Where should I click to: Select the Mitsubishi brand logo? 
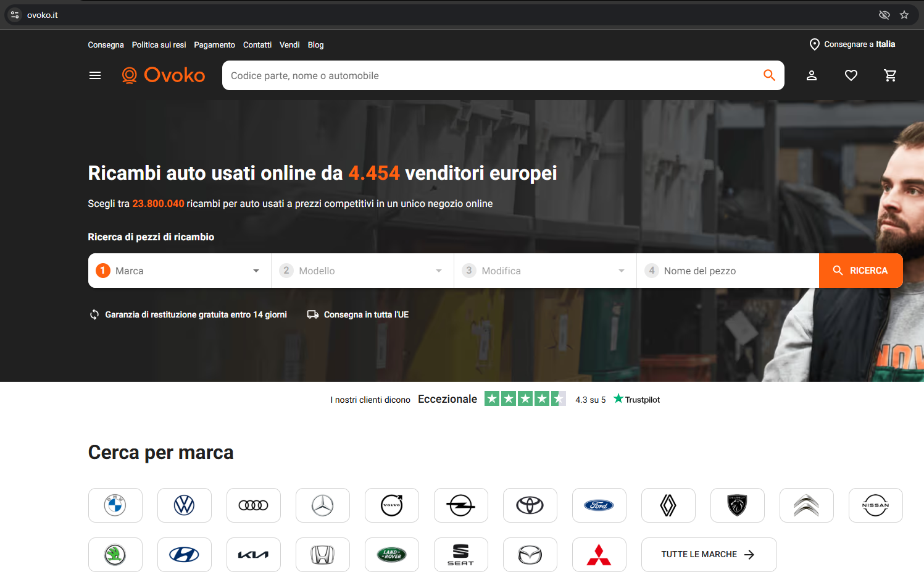click(599, 555)
